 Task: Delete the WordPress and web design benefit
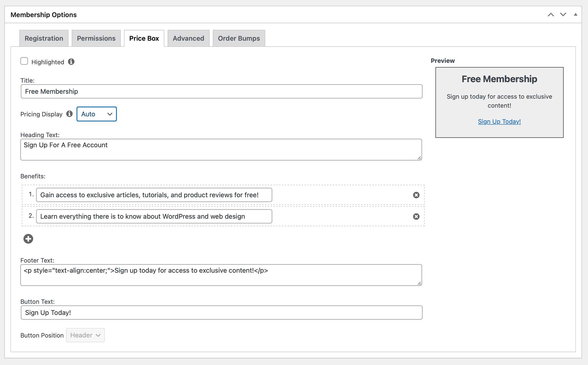416,217
